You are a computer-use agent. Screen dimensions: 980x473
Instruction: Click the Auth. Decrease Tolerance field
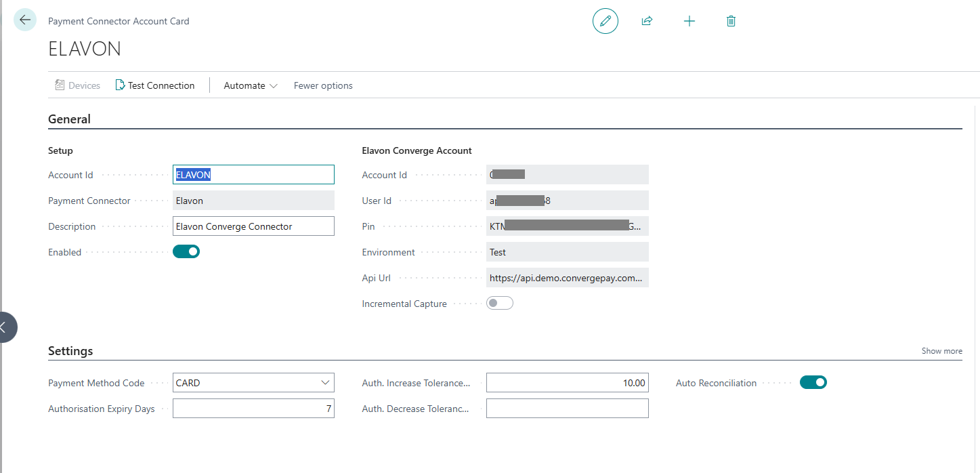(567, 409)
